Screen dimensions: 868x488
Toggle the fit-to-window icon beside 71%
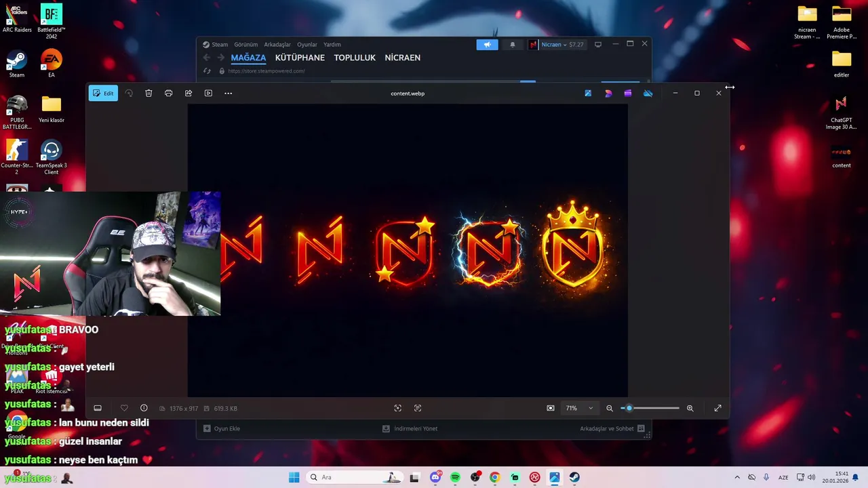(551, 408)
